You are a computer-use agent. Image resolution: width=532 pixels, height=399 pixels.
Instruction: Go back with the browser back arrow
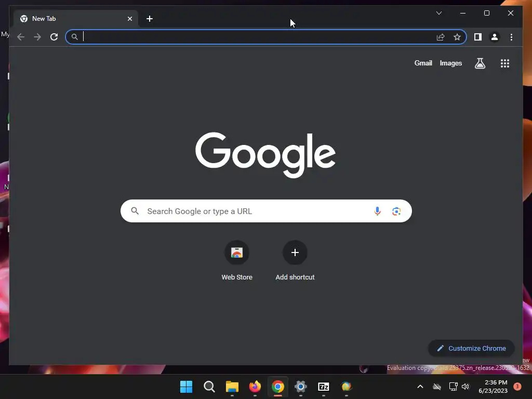[x=21, y=37]
